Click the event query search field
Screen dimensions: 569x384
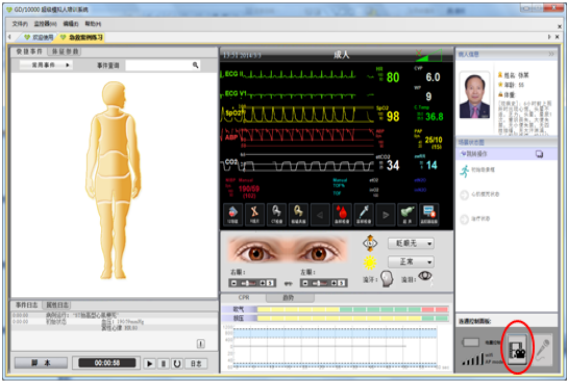pyautogui.click(x=162, y=65)
